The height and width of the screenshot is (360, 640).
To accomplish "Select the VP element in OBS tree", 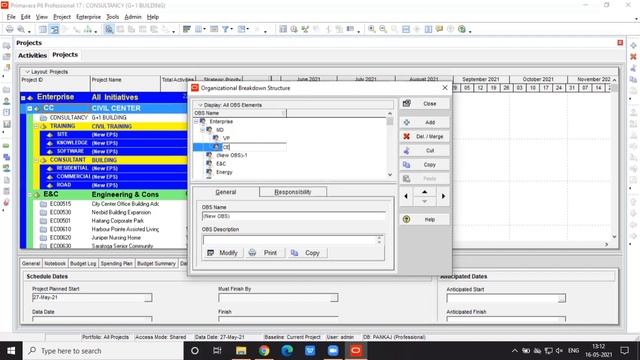I will [x=226, y=138].
